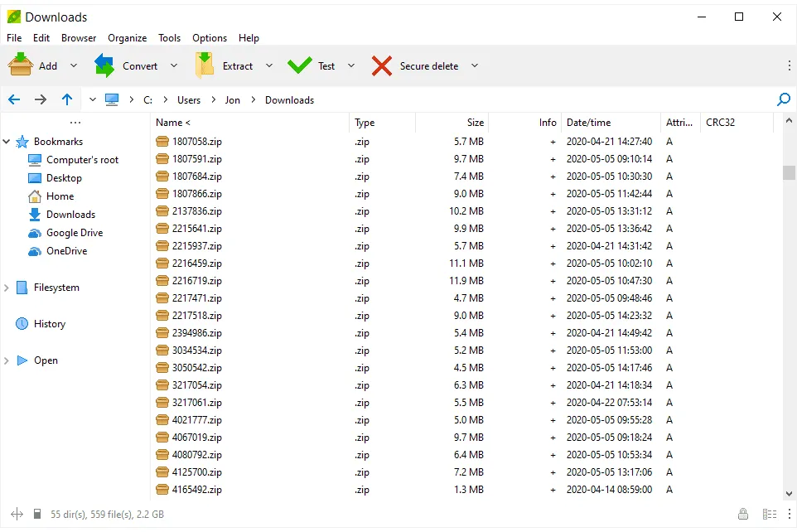
Task: Select Desktop bookmark in sidebar
Action: tap(64, 178)
